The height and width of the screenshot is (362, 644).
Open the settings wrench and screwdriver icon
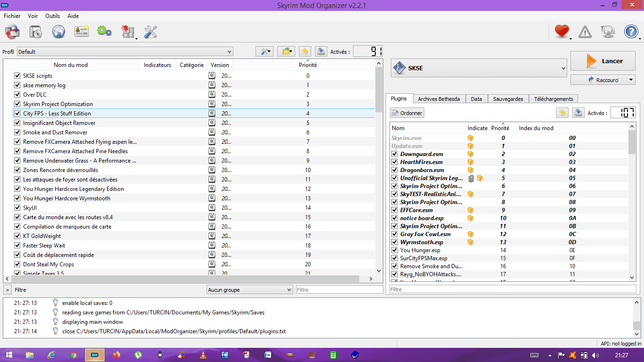click(150, 32)
